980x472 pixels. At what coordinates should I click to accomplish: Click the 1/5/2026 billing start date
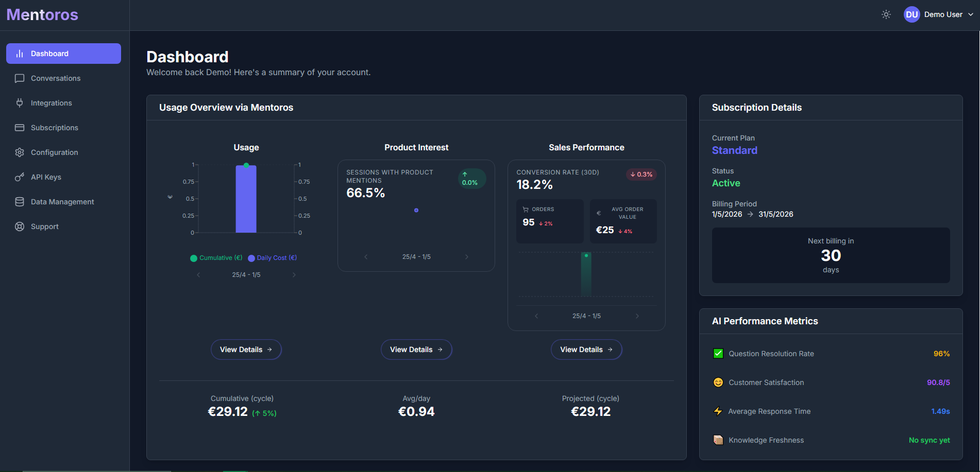click(727, 214)
